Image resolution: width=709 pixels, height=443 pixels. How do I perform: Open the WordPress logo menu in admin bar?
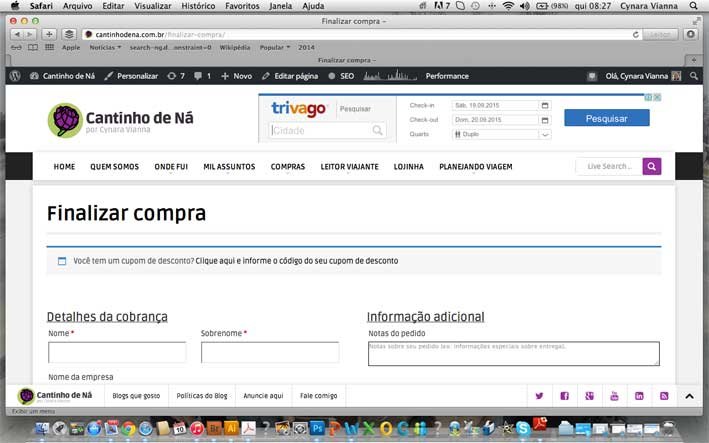pos(15,76)
